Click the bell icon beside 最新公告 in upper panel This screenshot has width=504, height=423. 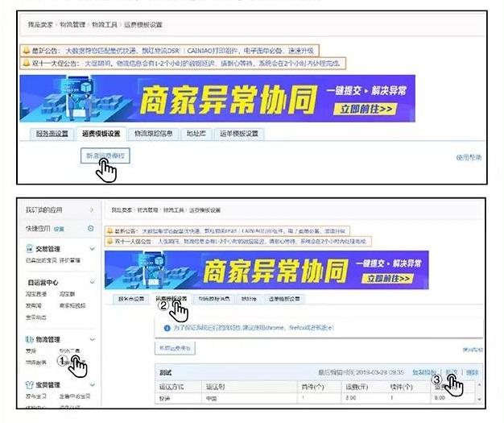tap(27, 49)
